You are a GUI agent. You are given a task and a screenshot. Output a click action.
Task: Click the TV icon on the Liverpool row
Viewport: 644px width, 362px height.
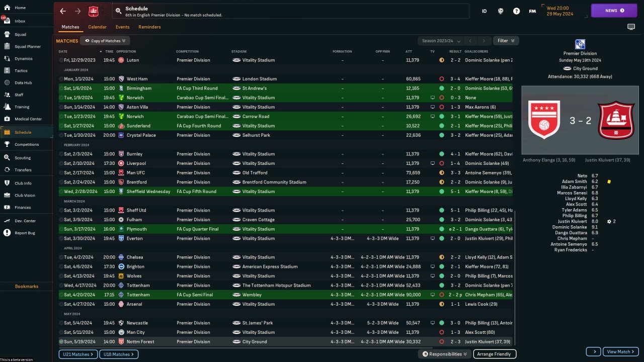[432, 163]
